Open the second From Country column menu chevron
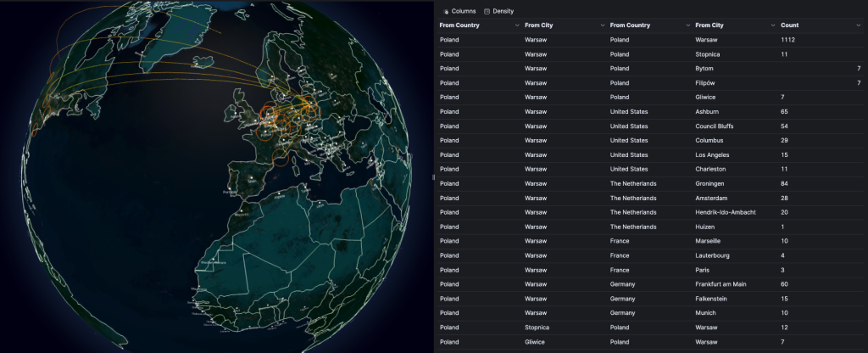The height and width of the screenshot is (353, 868). click(x=688, y=25)
